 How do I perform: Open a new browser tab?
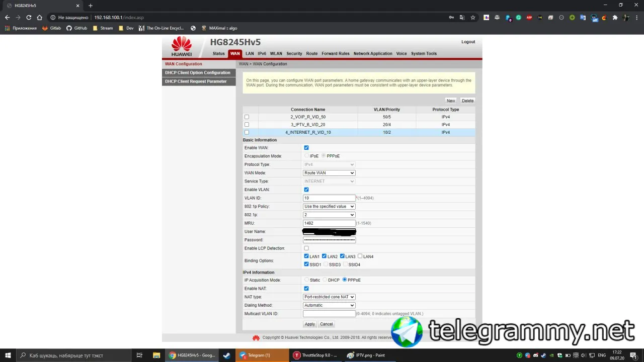point(91,6)
